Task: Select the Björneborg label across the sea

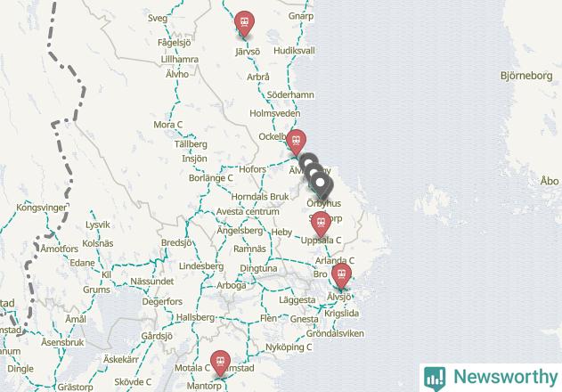Action: click(x=526, y=76)
